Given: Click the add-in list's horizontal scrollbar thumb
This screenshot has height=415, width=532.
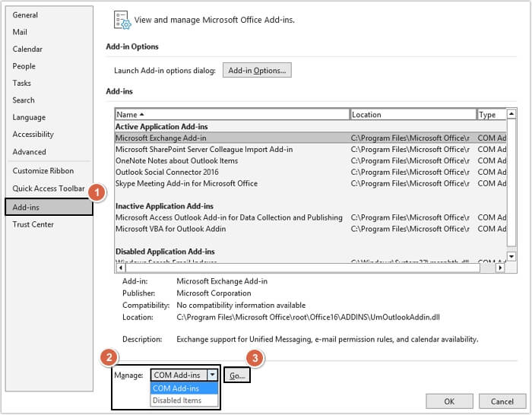Looking at the screenshot, I should pyautogui.click(x=303, y=268).
